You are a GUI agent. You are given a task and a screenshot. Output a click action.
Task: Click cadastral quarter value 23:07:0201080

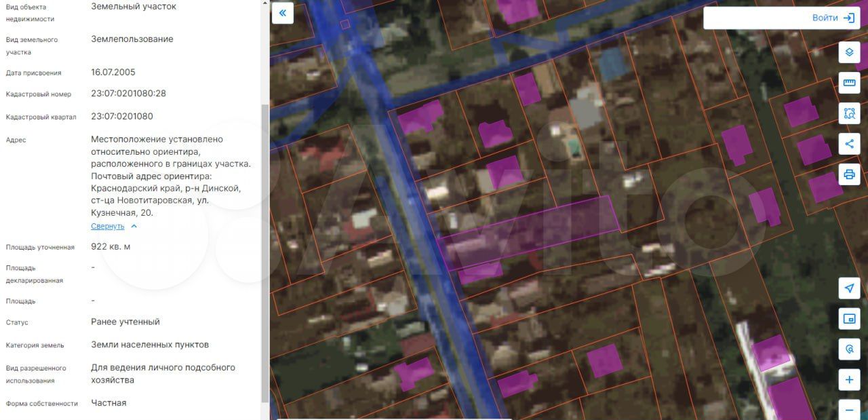[x=122, y=116]
